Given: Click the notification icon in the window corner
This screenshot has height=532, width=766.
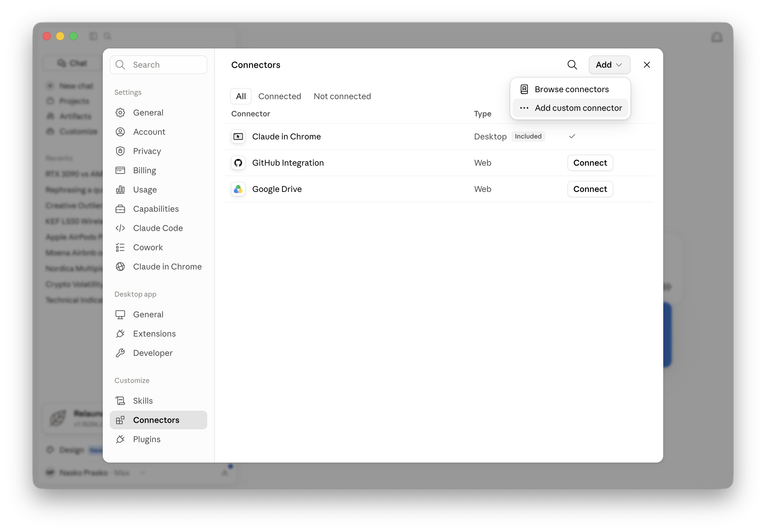Looking at the screenshot, I should click(x=717, y=37).
